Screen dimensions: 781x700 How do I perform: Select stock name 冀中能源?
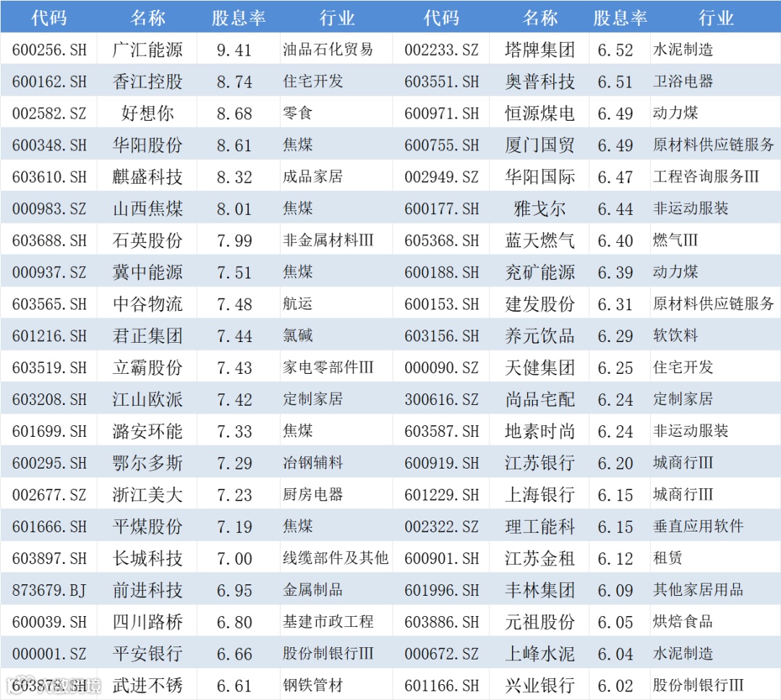[x=148, y=273]
